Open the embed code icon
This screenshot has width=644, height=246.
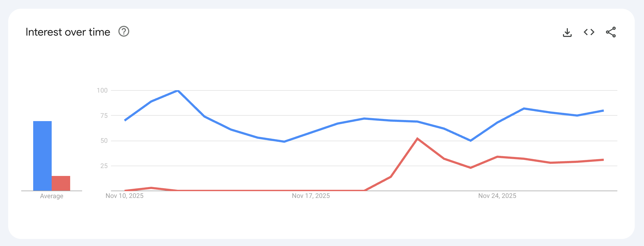click(589, 32)
